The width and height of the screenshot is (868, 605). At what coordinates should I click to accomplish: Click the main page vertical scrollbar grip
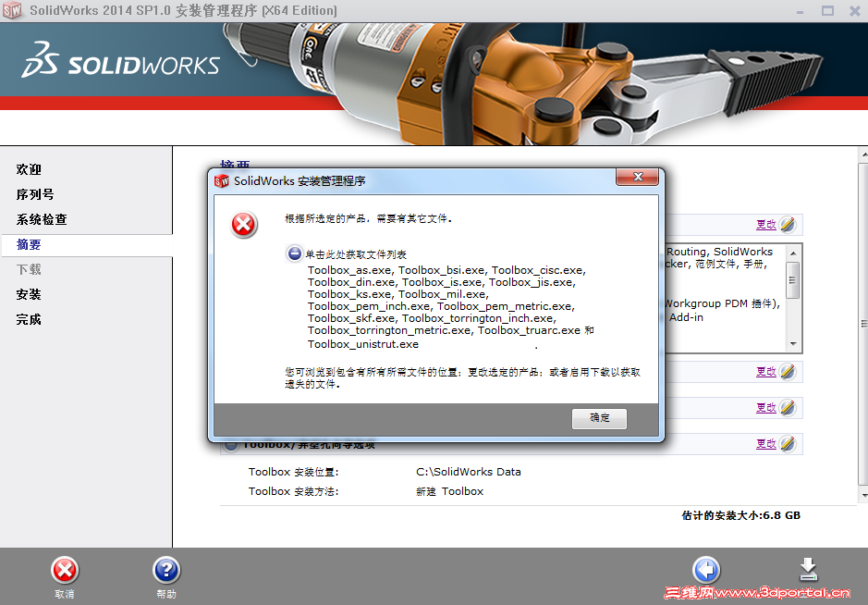click(x=863, y=324)
